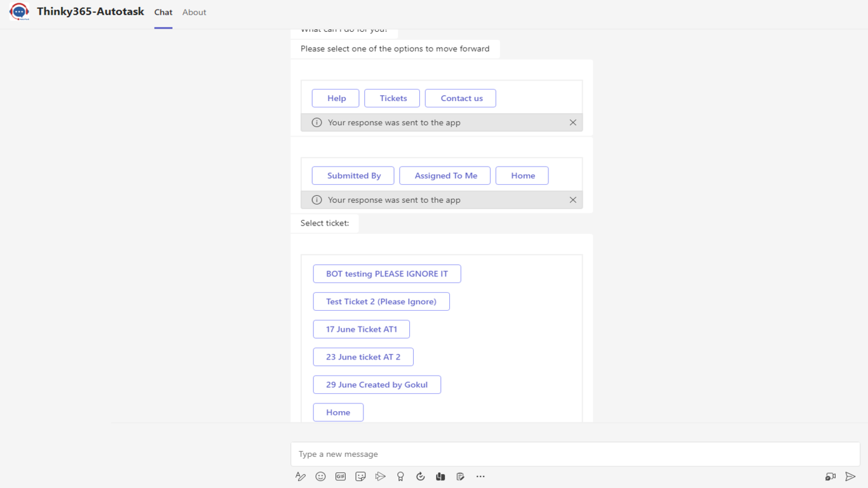The image size is (868, 488).
Task: Open the emoji picker
Action: pos(320,477)
